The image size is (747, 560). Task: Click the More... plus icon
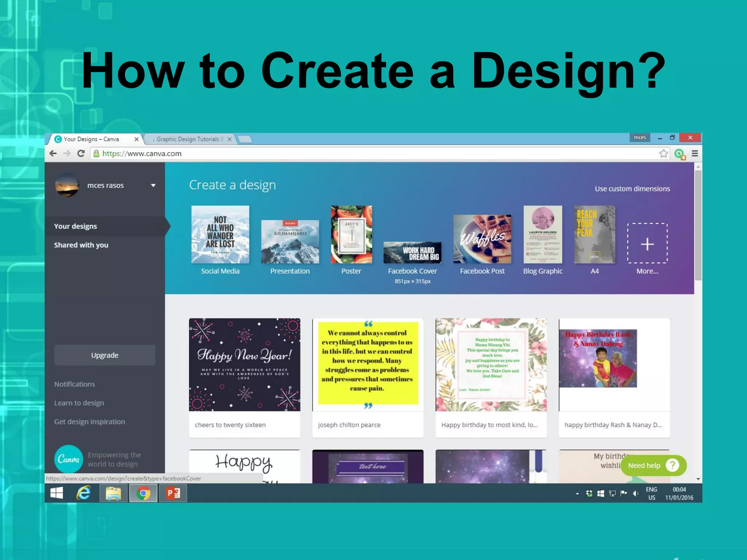coord(647,243)
